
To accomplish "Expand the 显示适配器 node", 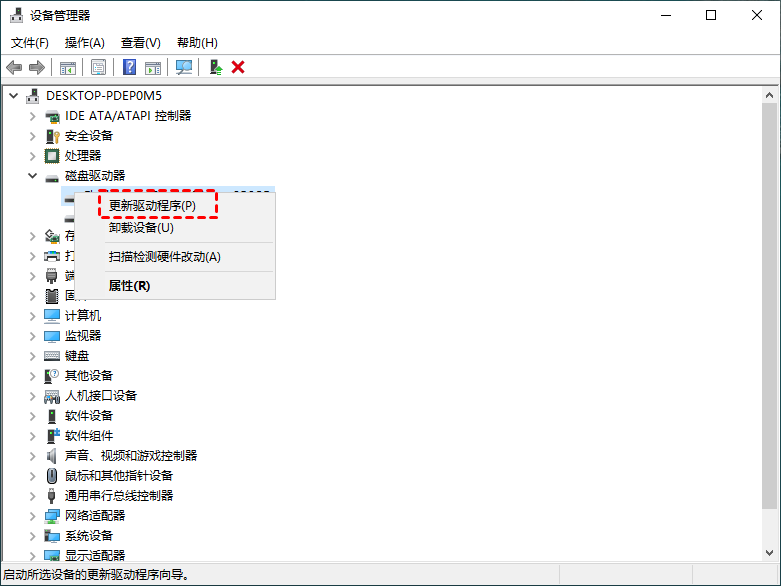I will pyautogui.click(x=32, y=556).
